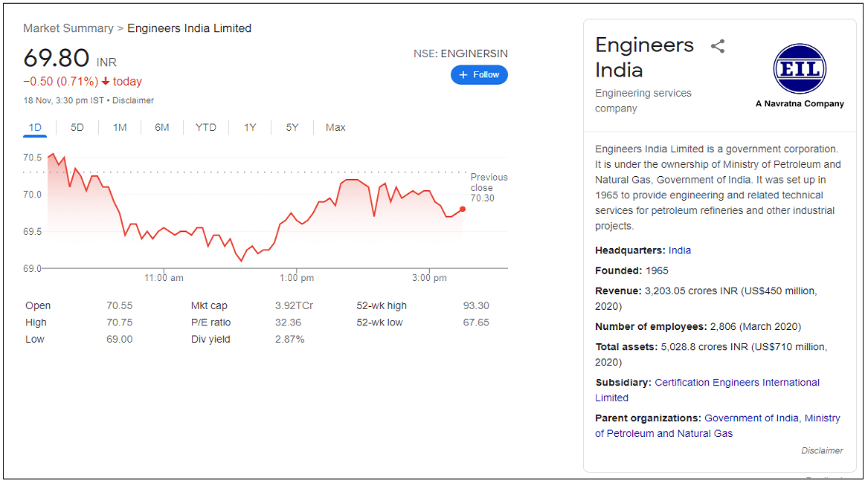Click the Engineers India Limited breadcrumb text

tap(190, 28)
